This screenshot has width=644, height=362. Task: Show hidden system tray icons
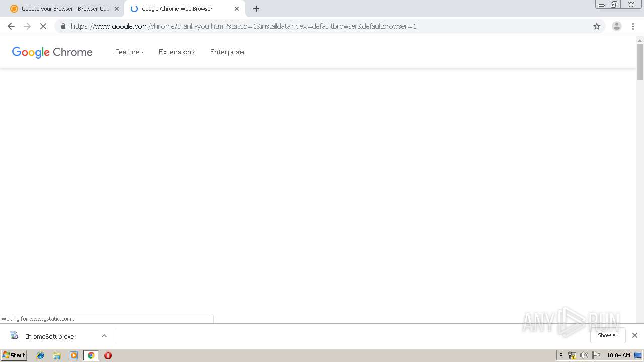[561, 355]
